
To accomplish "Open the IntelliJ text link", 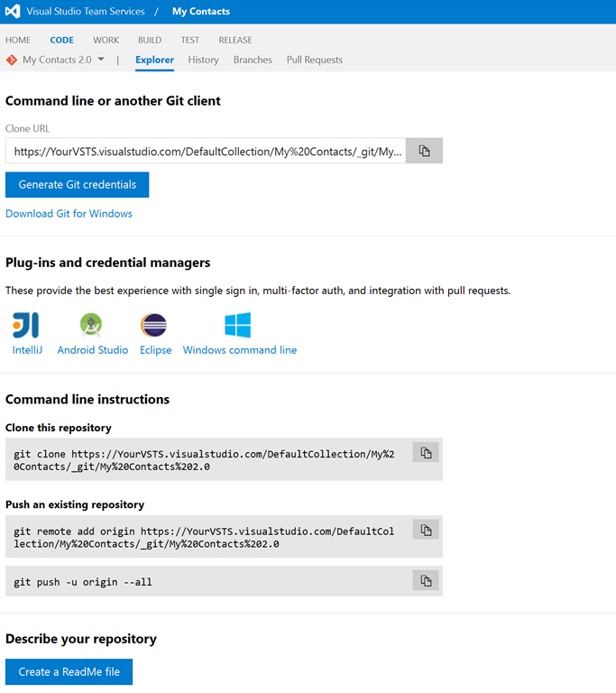I will 27,350.
